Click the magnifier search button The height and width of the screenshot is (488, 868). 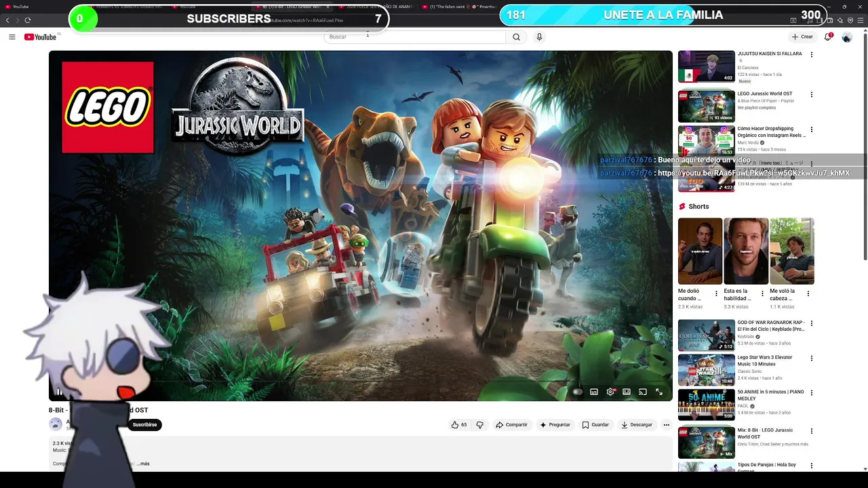[x=516, y=37]
